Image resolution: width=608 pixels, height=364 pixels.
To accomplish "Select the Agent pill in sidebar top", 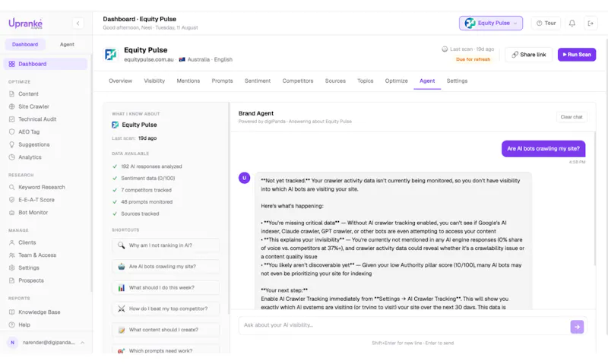I will tap(67, 45).
